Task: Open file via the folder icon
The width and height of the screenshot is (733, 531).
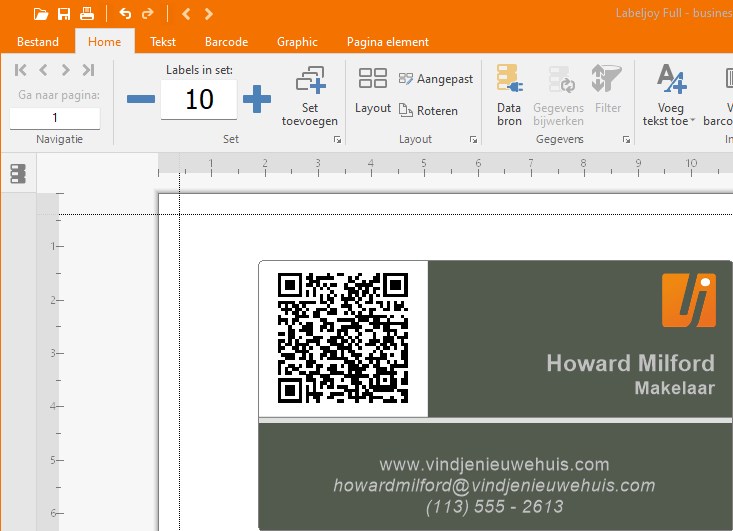Action: [41, 14]
